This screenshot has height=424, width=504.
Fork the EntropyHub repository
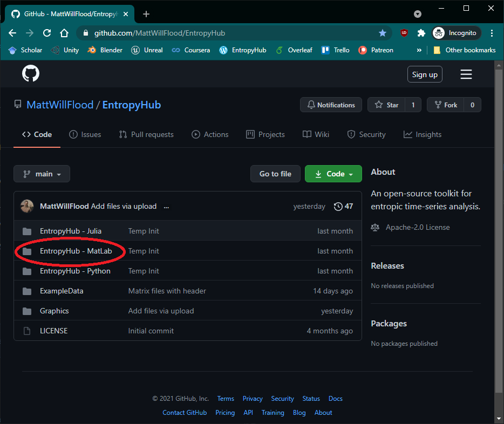click(446, 105)
